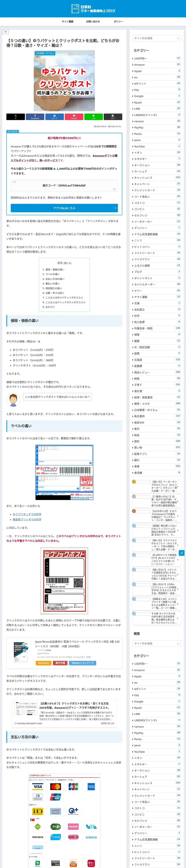Save article to Pocket button
Image resolution: width=186 pixels, height=868 pixels.
click(74, 117)
